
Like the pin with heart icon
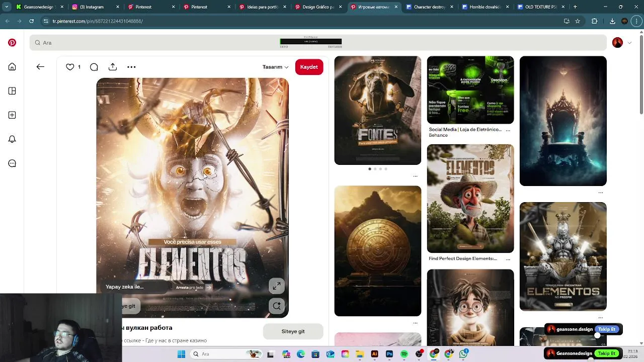70,67
